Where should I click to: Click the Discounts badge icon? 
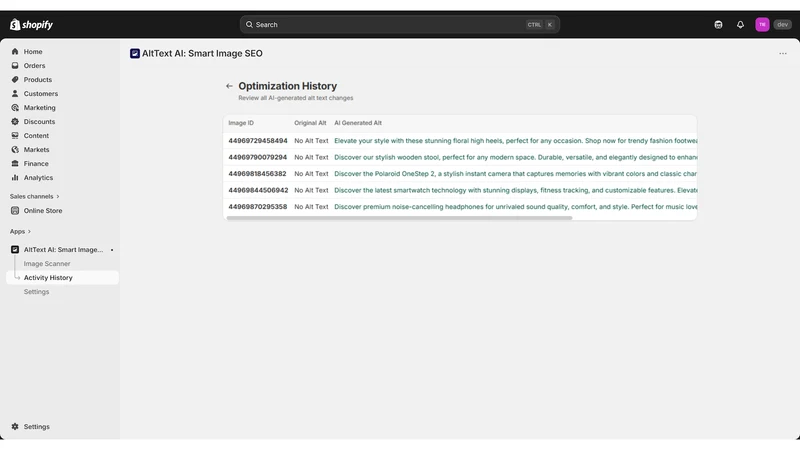15,121
